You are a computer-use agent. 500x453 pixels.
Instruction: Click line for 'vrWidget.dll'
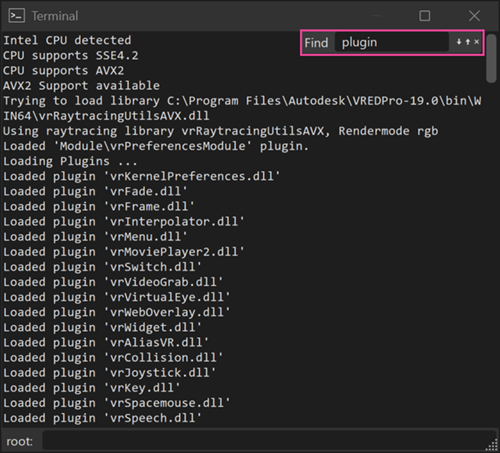[103, 327]
